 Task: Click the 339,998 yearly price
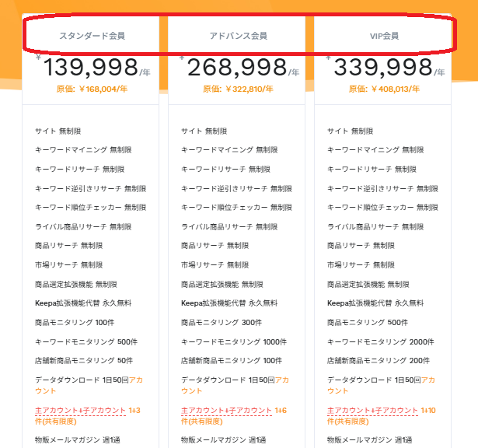383,67
